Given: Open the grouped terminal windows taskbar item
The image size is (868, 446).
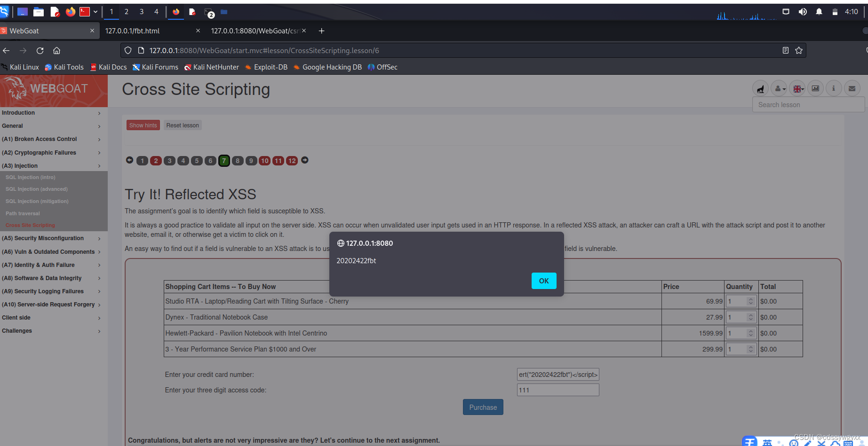Looking at the screenshot, I should (209, 12).
